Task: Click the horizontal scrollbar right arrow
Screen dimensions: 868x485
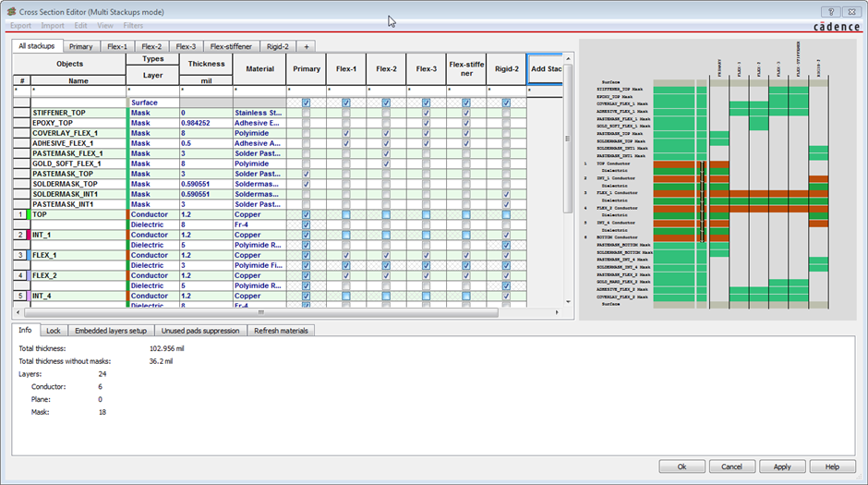Action: (557, 312)
